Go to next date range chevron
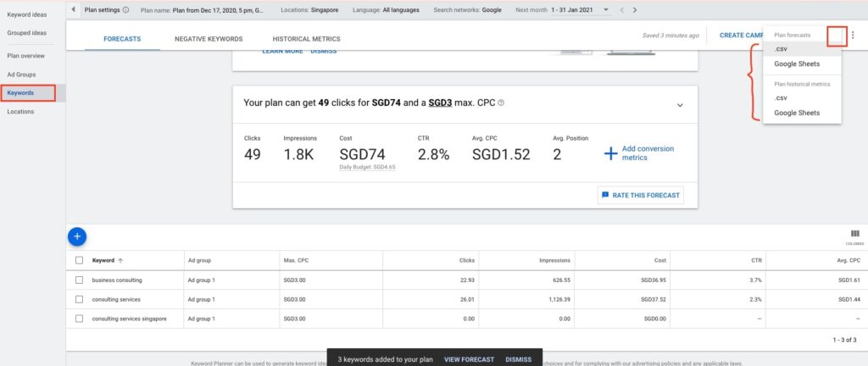868x366 pixels. 634,10
